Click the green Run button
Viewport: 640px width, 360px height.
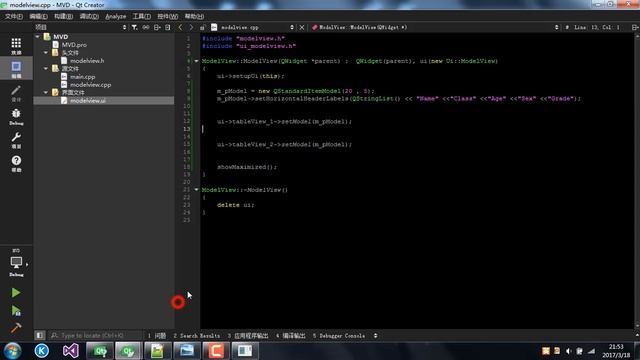tap(16, 293)
